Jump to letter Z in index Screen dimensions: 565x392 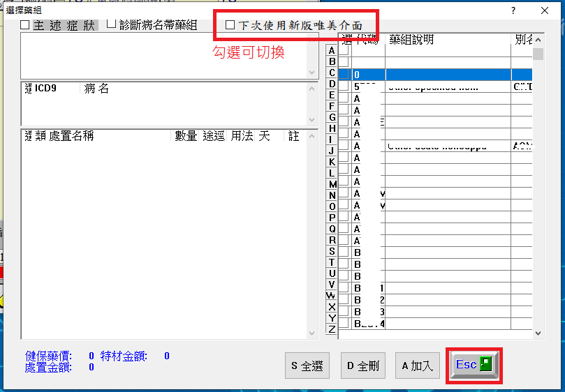point(332,329)
